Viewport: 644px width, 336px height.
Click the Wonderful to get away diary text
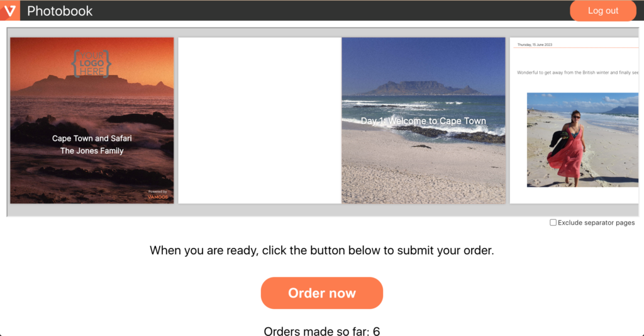[x=577, y=73]
